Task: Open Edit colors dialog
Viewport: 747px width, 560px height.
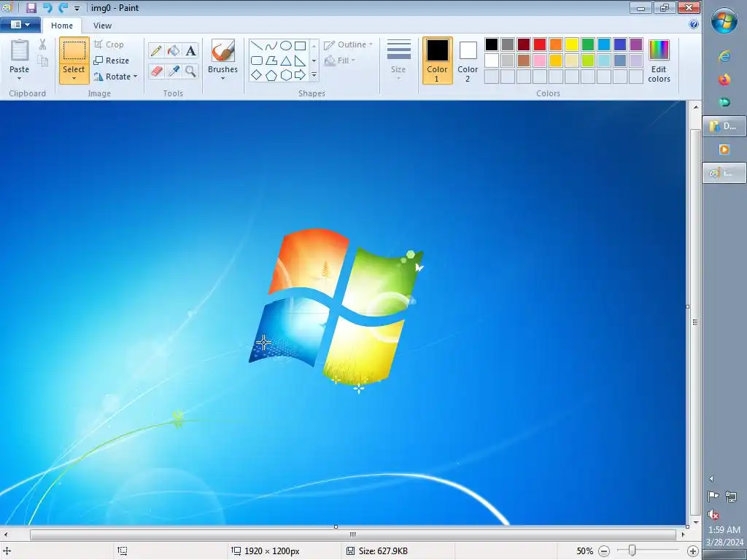Action: 659,61
